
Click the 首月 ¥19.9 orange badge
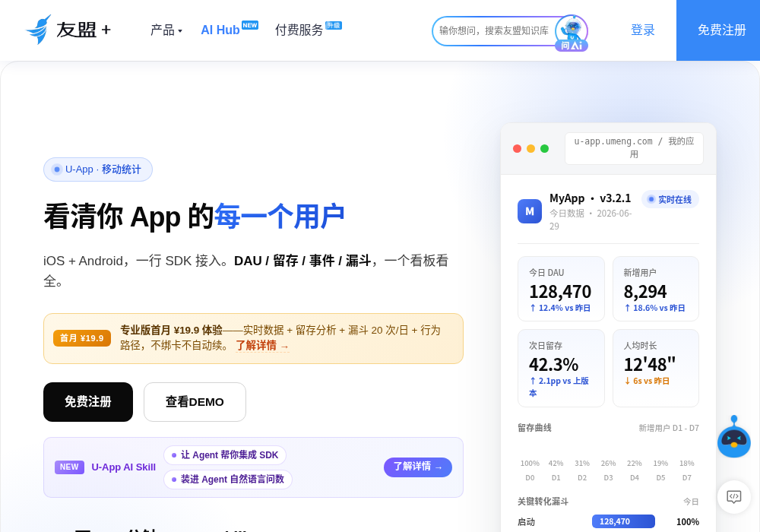(x=82, y=338)
